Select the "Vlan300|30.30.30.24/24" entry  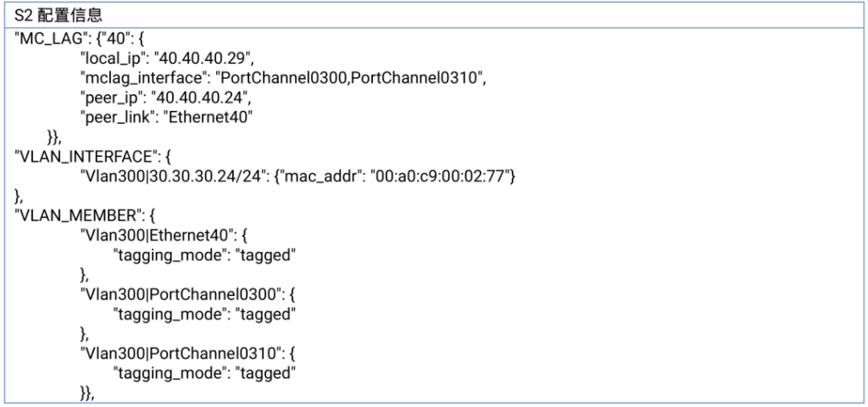click(x=172, y=176)
